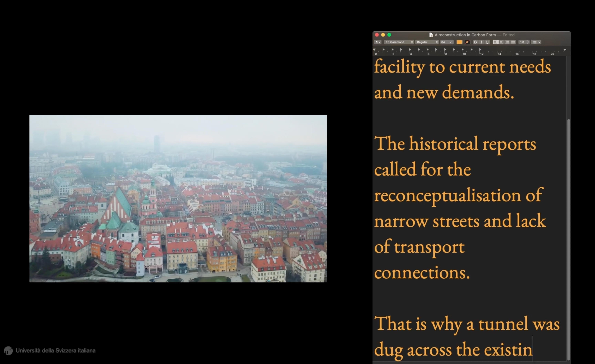
Task: Open list bullets and numbering dropdown
Action: coord(536,42)
